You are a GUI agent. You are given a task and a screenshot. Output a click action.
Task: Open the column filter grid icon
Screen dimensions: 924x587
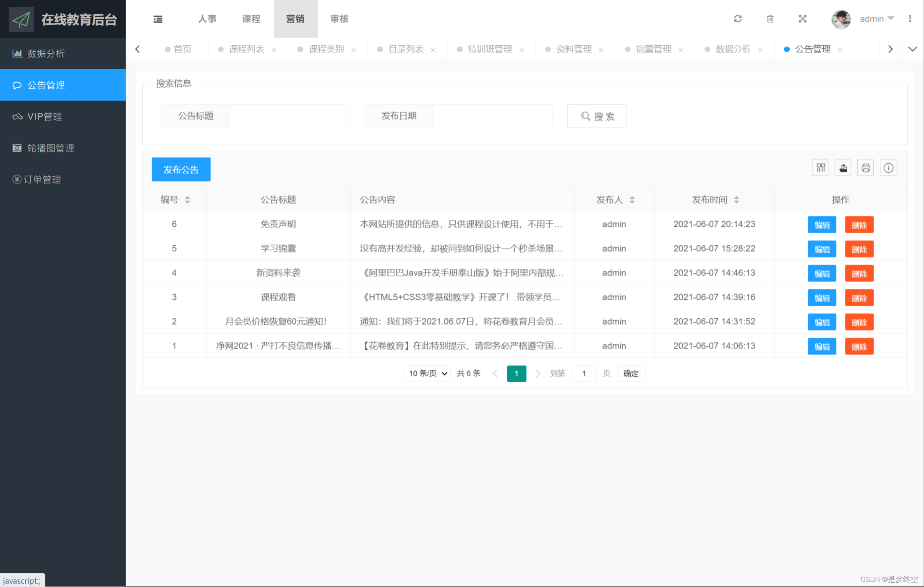821,168
